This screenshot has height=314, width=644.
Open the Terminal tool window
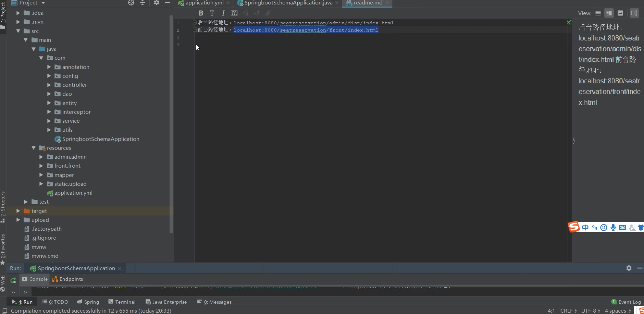click(122, 302)
